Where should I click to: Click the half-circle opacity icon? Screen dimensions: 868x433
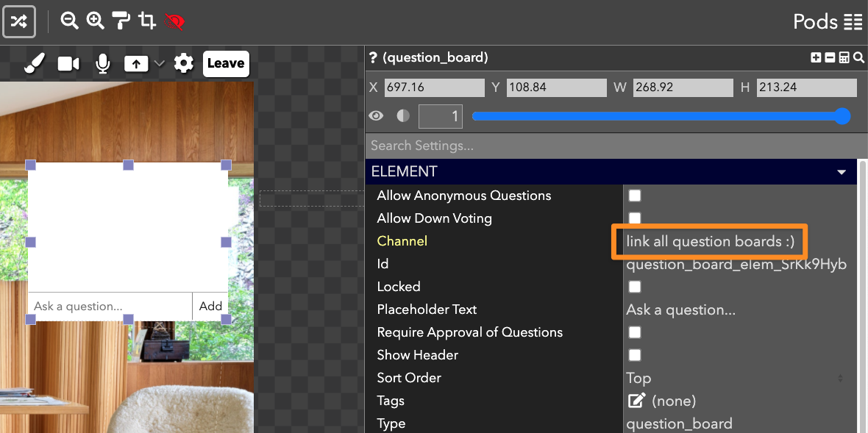click(404, 116)
